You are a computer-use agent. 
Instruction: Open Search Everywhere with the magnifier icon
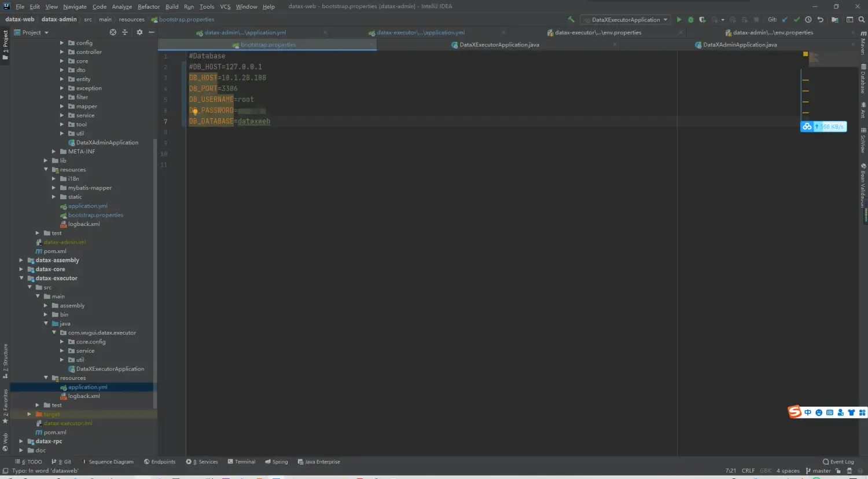[861, 19]
